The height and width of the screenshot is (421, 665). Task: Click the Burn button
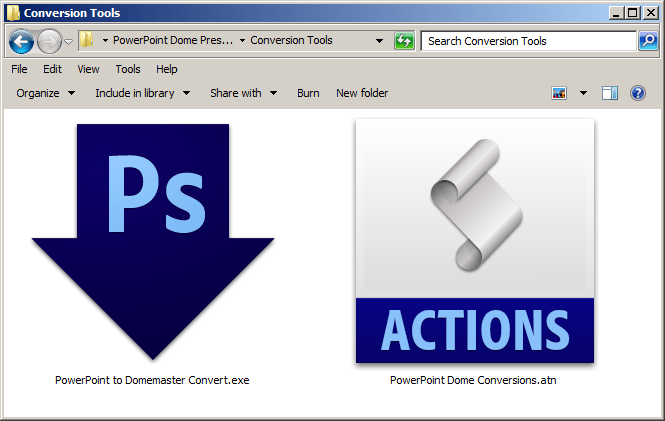(x=308, y=93)
